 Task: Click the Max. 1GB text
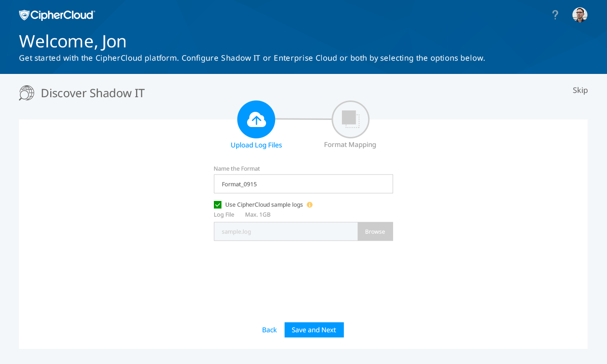[x=258, y=215]
